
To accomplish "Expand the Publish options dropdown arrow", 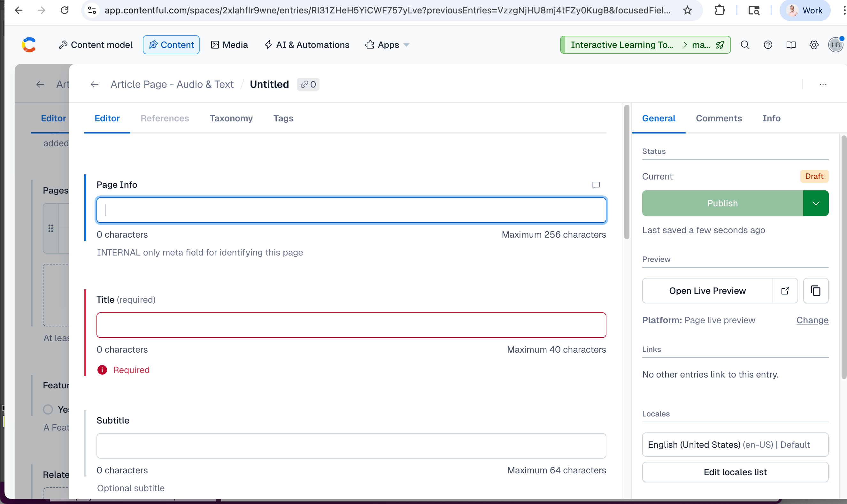I will click(x=815, y=203).
